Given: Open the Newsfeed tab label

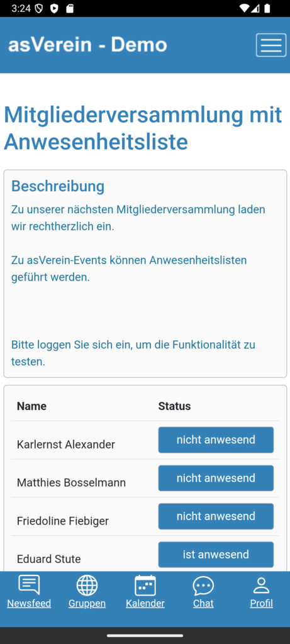Looking at the screenshot, I should [29, 603].
